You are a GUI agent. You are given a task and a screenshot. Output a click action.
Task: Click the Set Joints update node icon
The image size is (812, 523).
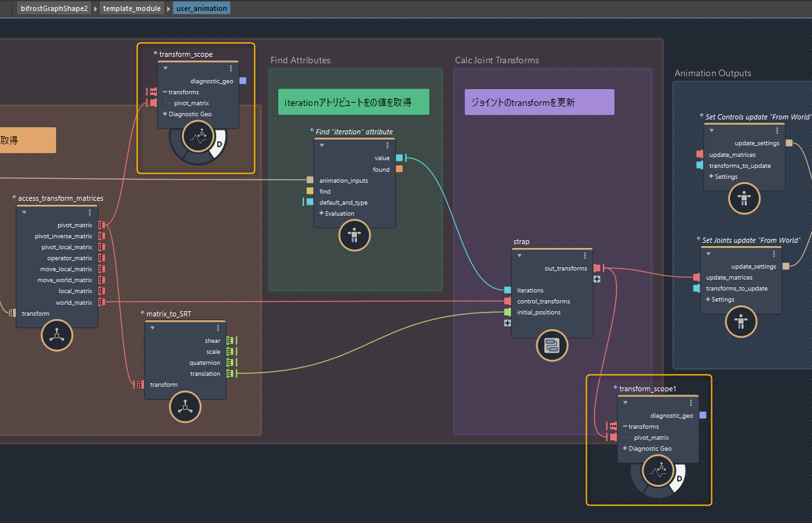click(741, 322)
